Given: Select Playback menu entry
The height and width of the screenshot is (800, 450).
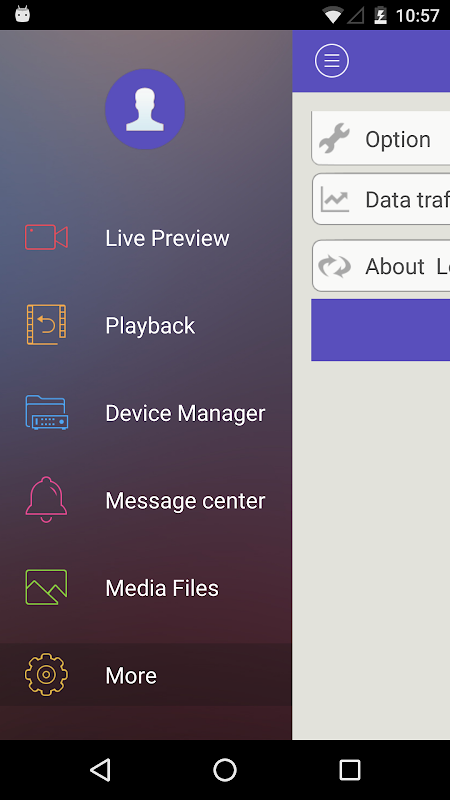Looking at the screenshot, I should point(146,325).
